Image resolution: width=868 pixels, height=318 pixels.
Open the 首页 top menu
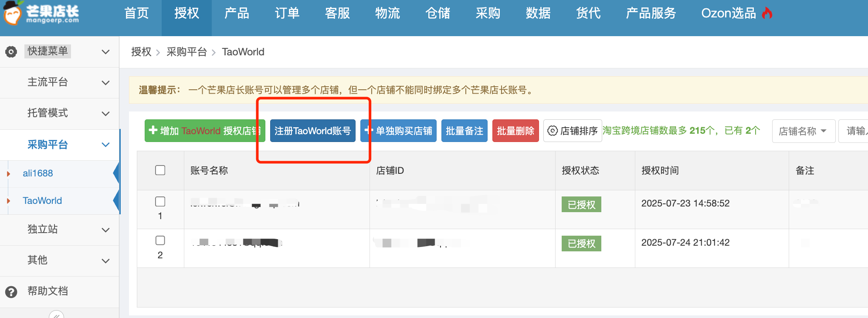pyautogui.click(x=136, y=14)
